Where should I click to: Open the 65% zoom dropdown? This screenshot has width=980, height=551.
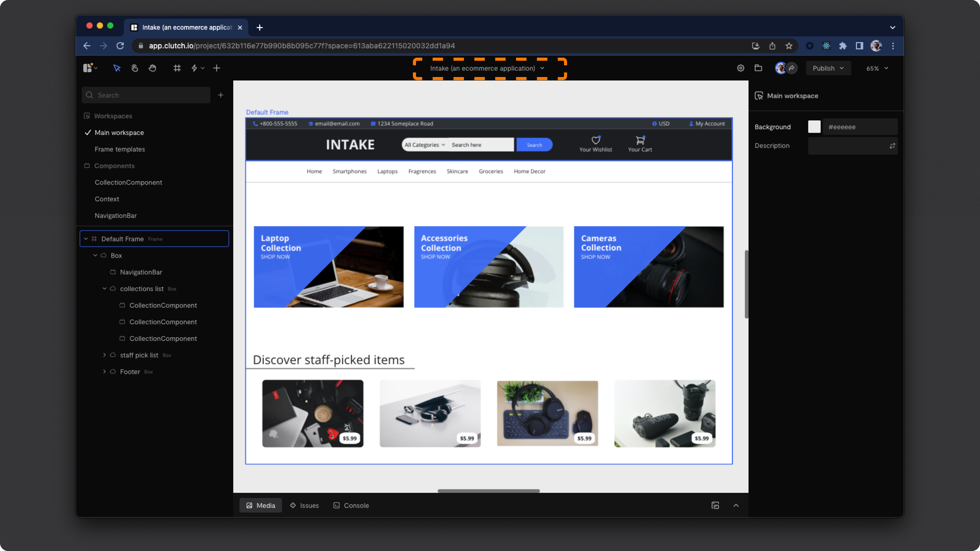[x=877, y=68]
